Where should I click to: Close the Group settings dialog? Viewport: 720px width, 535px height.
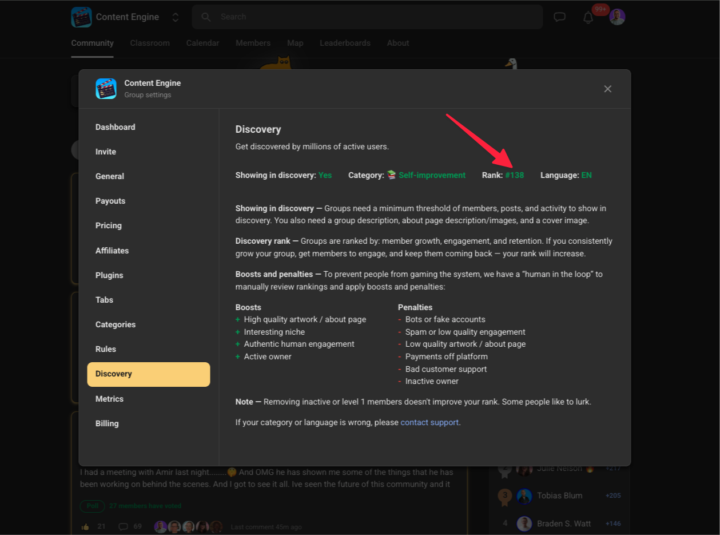607,89
